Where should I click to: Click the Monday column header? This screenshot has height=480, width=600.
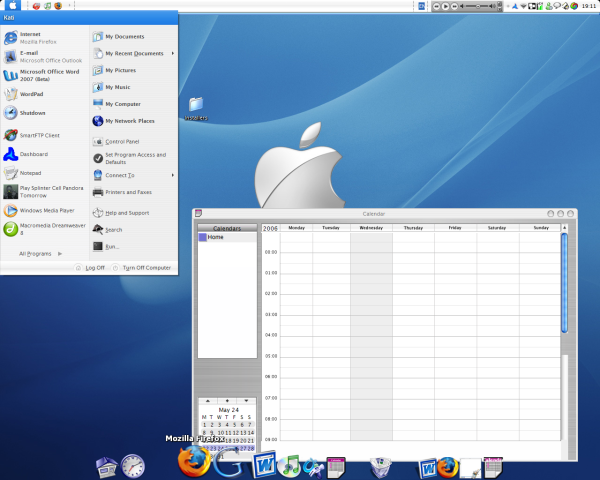point(297,228)
